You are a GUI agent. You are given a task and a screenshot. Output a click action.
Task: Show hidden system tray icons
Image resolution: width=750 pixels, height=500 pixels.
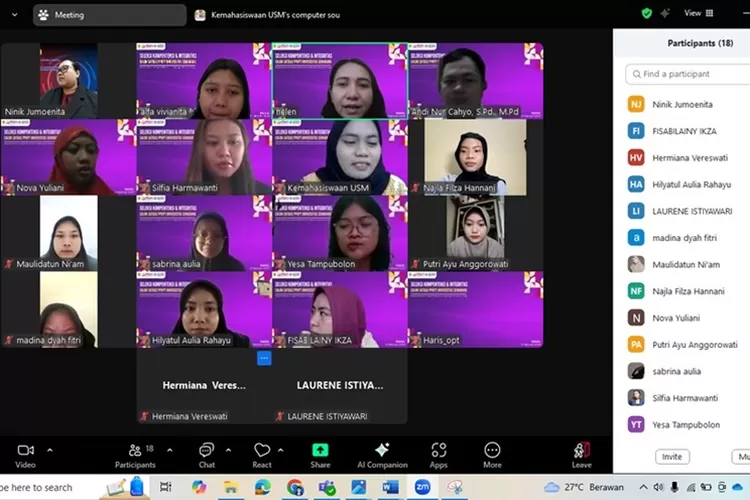point(643,488)
